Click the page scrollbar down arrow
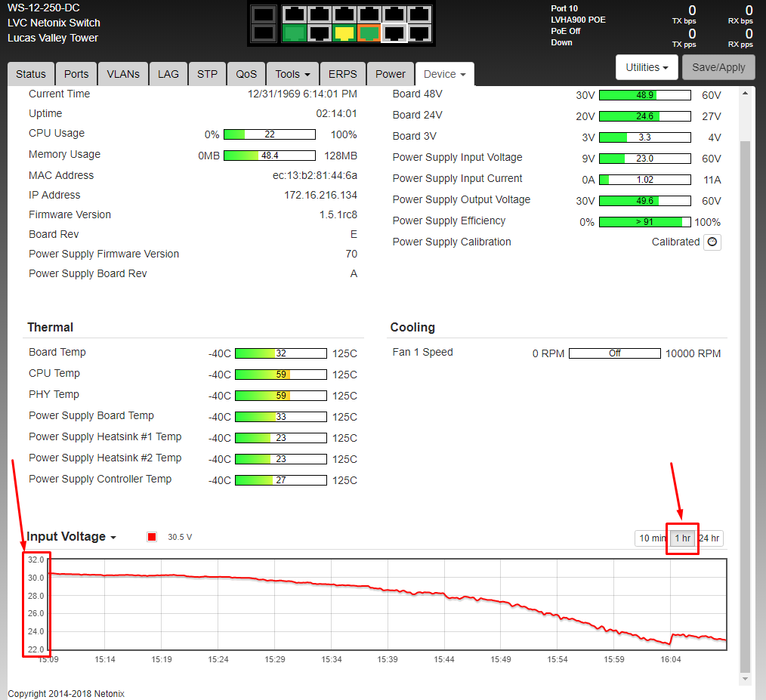The image size is (766, 700). [x=746, y=679]
